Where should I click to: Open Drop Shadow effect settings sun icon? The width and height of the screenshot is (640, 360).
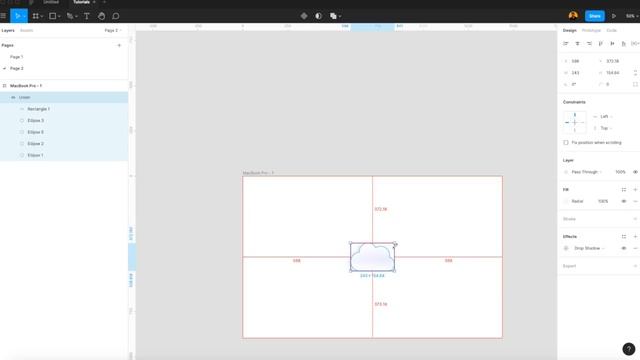pos(566,248)
